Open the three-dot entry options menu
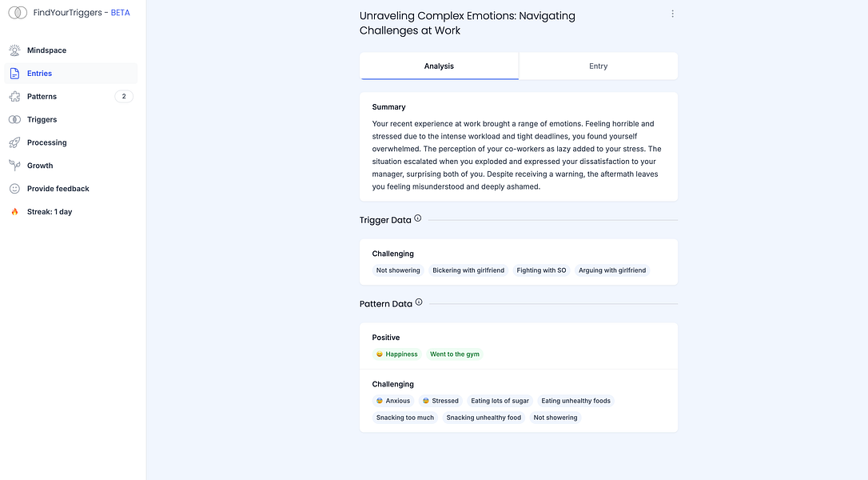The image size is (868, 480). (x=673, y=14)
